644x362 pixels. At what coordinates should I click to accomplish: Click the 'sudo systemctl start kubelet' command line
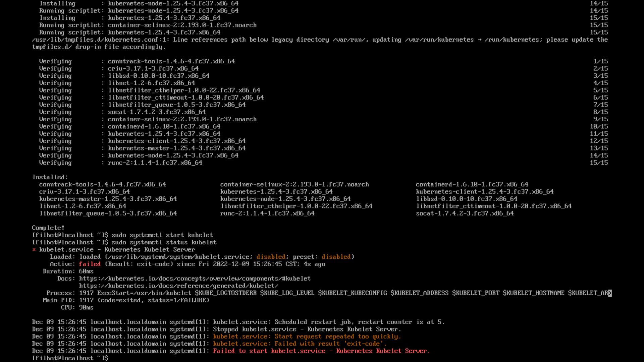(x=162, y=235)
